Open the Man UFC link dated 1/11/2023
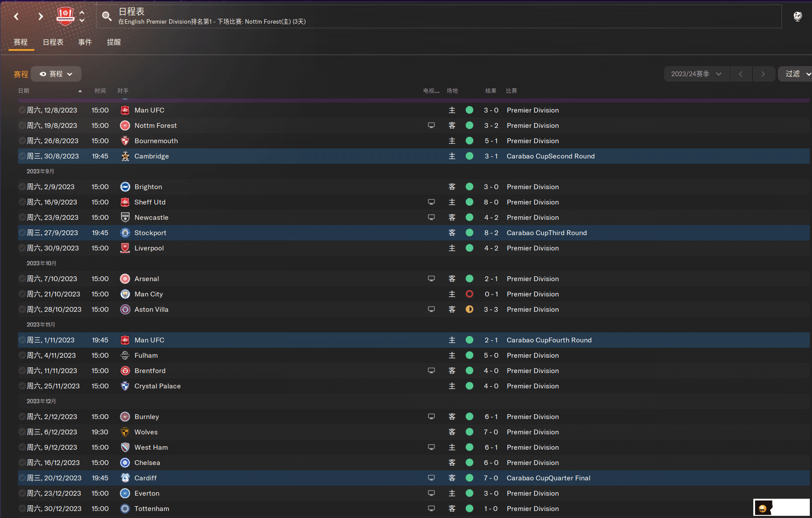The width and height of the screenshot is (812, 518). (x=149, y=340)
